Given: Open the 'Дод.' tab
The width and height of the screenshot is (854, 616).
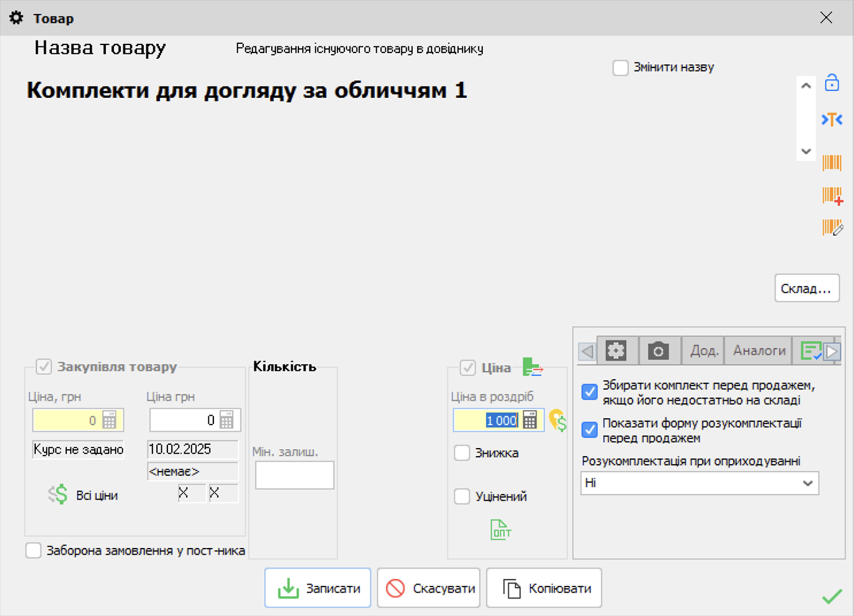Looking at the screenshot, I should click(704, 351).
